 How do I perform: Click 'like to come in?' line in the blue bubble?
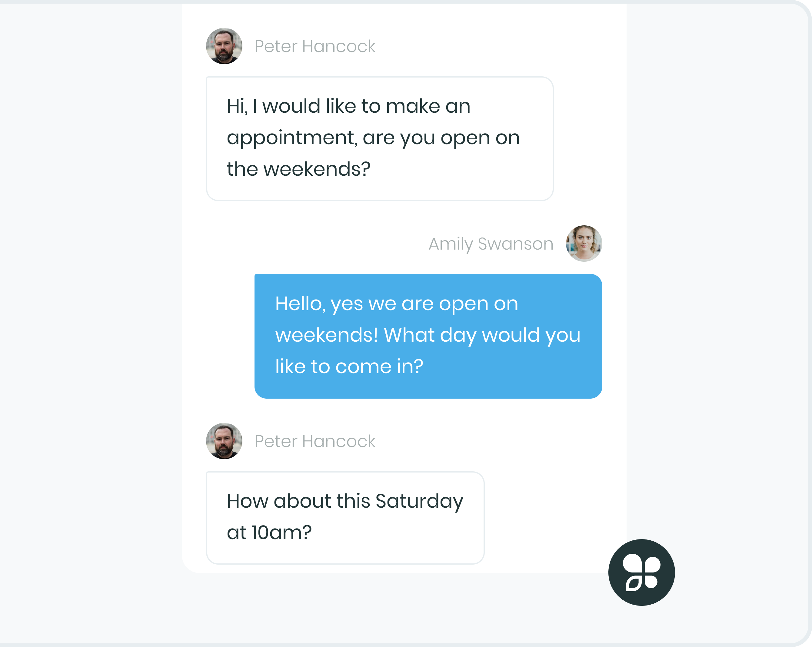pyautogui.click(x=349, y=367)
